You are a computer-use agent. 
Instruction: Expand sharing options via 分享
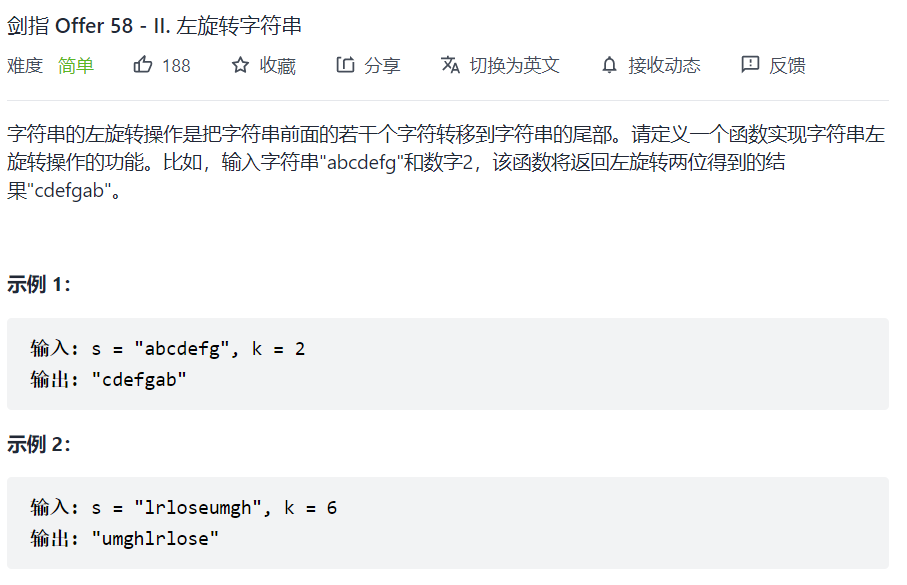click(366, 64)
